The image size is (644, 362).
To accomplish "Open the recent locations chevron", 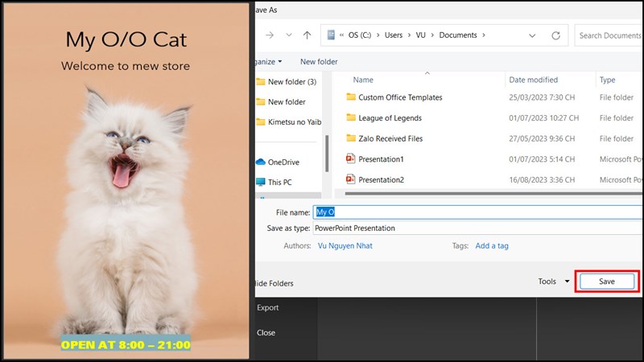I will [x=289, y=35].
